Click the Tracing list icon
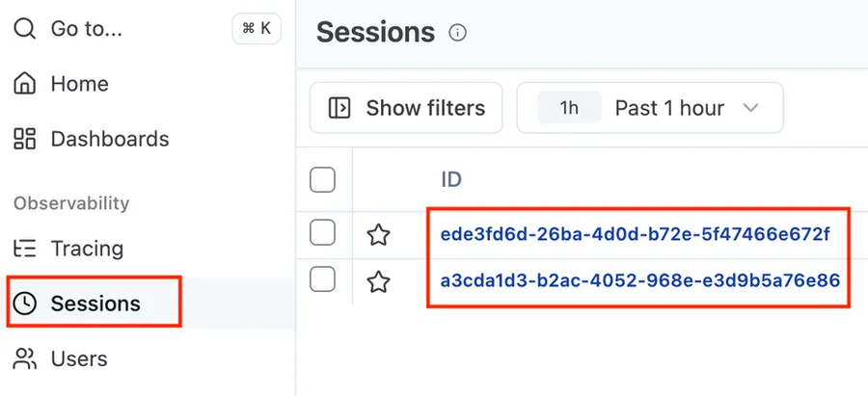Image resolution: width=868 pixels, height=396 pixels. click(25, 249)
